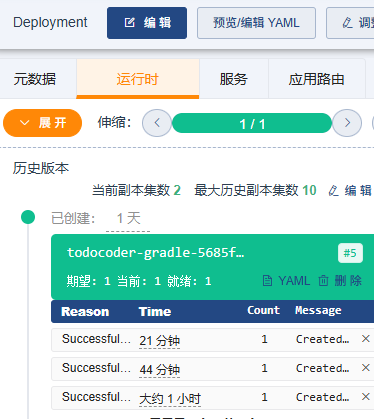Viewport: 374px width, 419px height.
Task: Switch to the 元数据 tab
Action: point(35,79)
